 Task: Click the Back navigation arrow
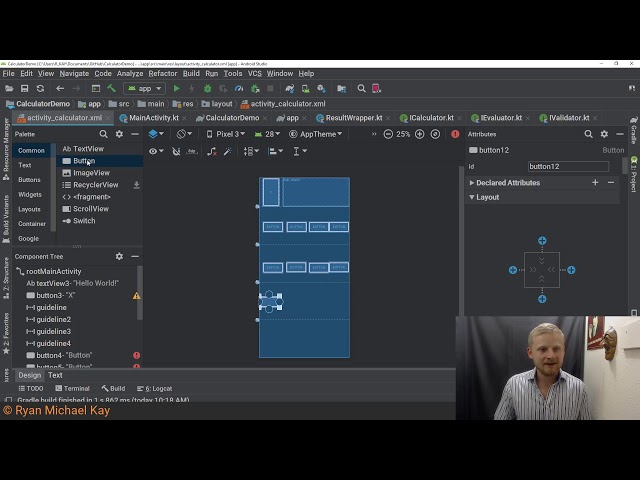60,89
